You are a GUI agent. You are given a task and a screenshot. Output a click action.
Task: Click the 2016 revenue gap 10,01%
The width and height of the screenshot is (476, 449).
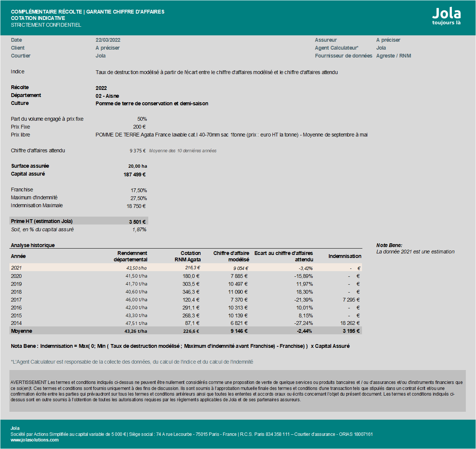(x=304, y=308)
